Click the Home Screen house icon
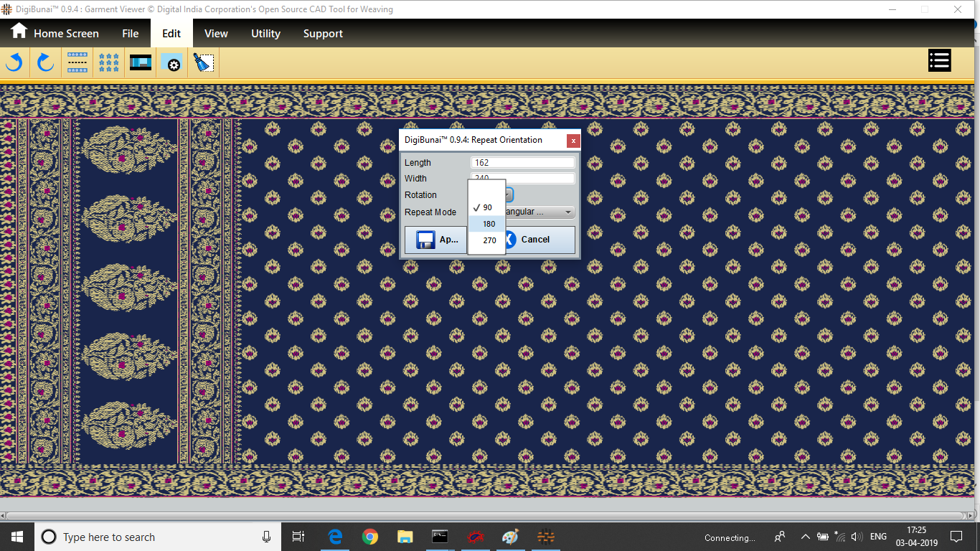This screenshot has width=980, height=551. [19, 32]
